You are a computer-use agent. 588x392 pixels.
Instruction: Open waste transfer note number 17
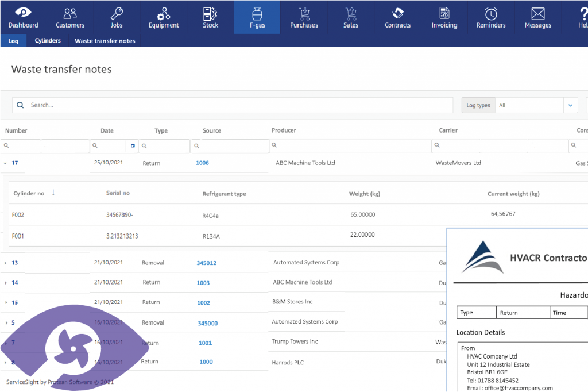click(14, 163)
